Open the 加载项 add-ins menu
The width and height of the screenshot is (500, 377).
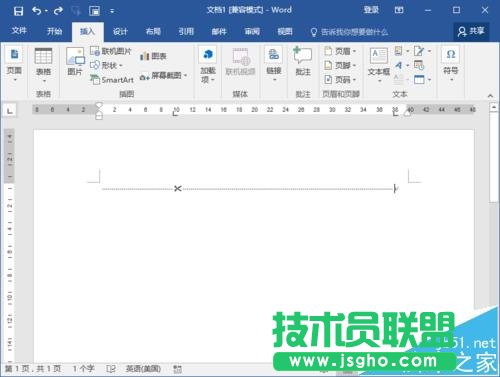[x=208, y=65]
